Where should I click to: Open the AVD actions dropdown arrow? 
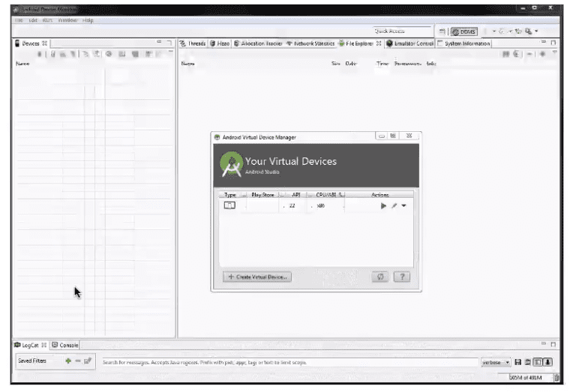(403, 205)
